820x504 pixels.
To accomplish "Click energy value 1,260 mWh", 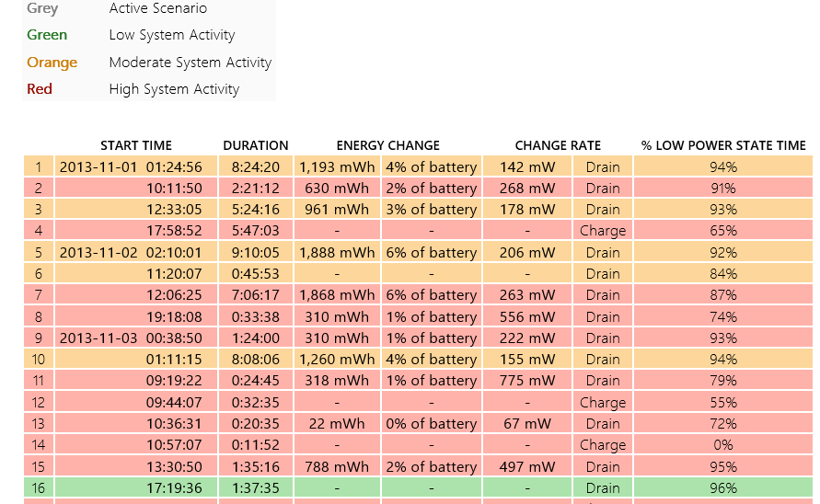I will coord(337,360).
